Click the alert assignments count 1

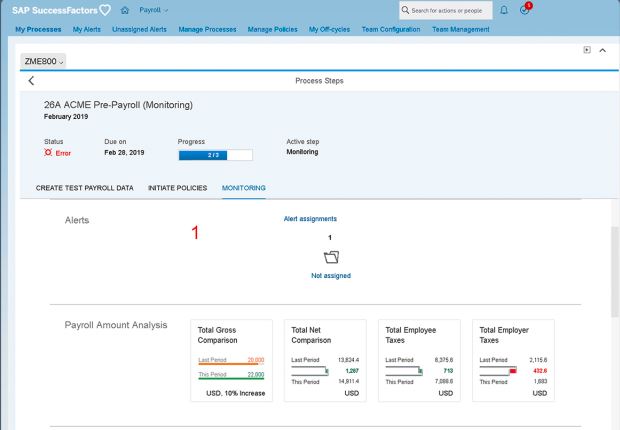pyautogui.click(x=330, y=237)
